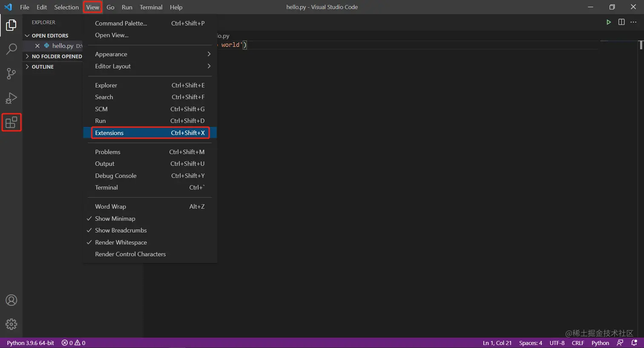This screenshot has height=348, width=644.
Task: Close the View menu
Action: click(x=92, y=7)
